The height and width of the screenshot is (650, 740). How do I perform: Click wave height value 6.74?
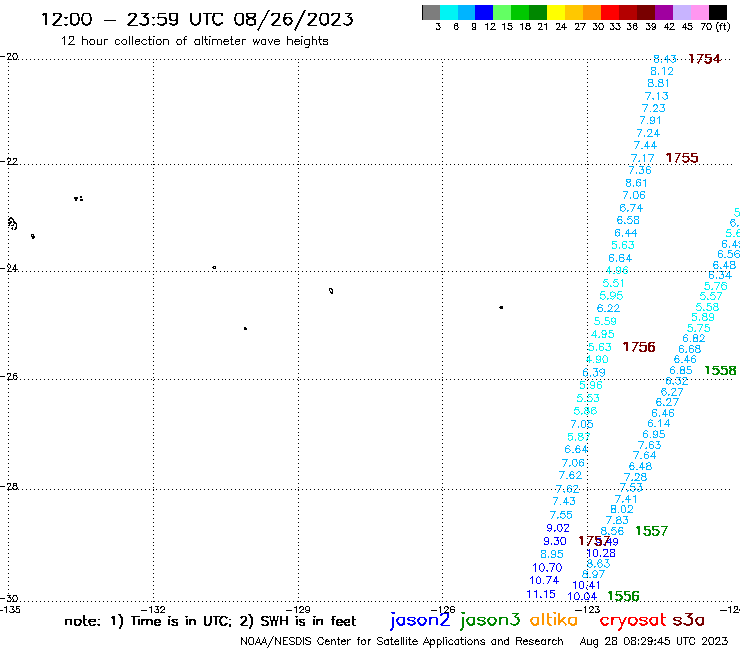(x=631, y=208)
